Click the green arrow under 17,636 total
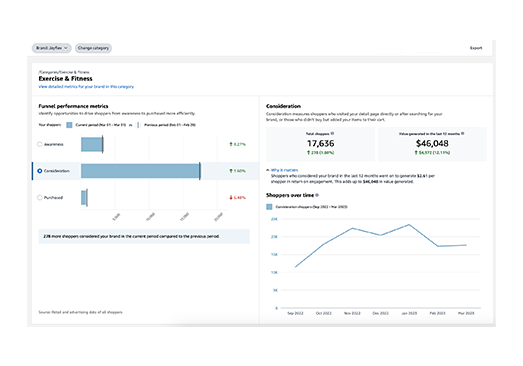This screenshot has height=366, width=523. pos(309,152)
